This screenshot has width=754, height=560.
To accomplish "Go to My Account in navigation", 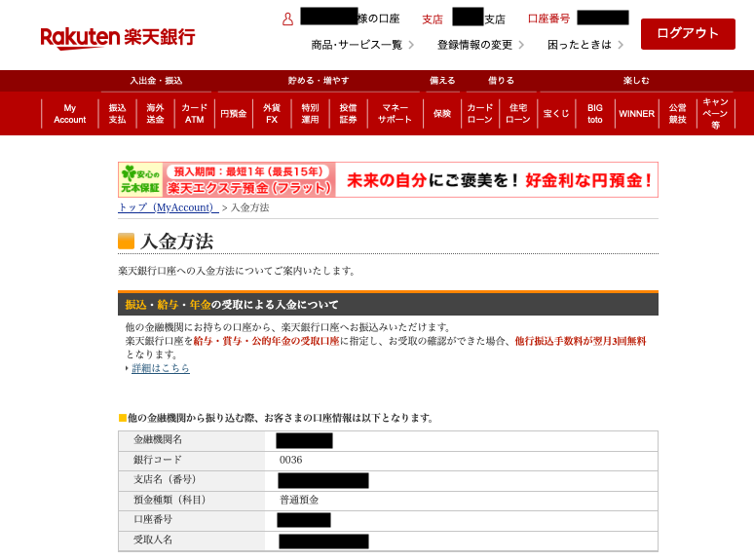I will point(70,114).
